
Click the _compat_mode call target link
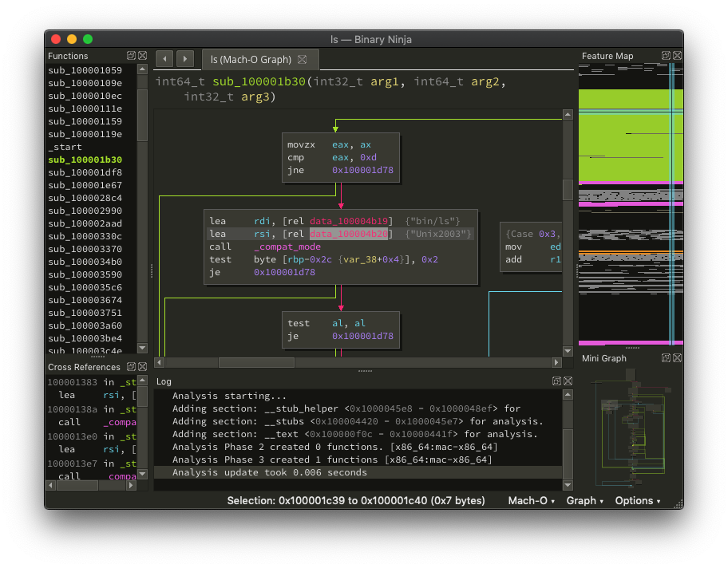[x=287, y=247]
